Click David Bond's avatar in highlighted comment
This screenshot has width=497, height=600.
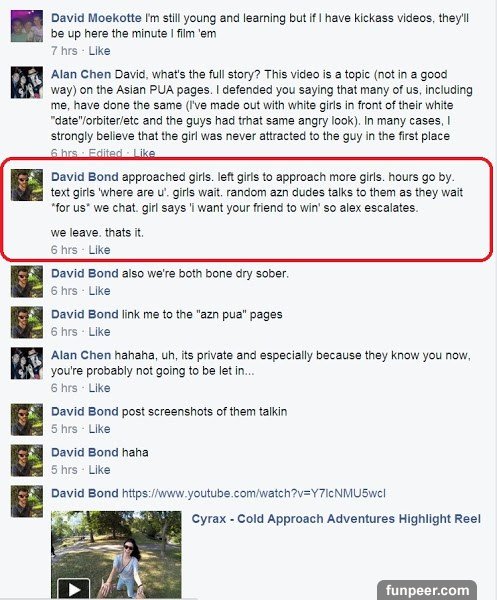27,185
